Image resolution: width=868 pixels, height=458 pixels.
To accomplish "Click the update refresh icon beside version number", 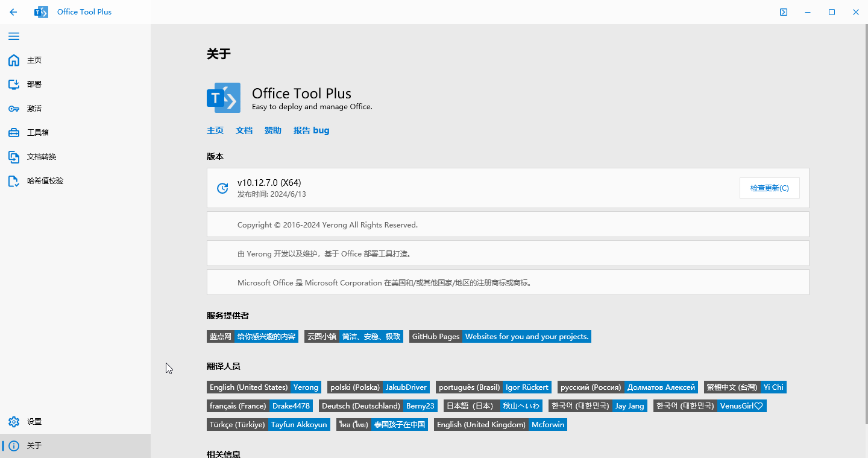I will (222, 188).
